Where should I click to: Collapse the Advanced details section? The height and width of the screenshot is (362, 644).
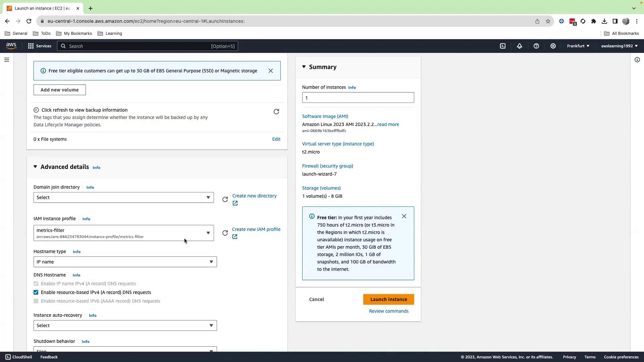(35, 167)
